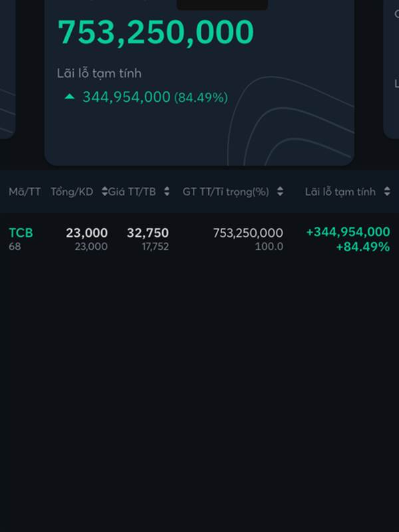Viewport: 399px width, 532px height.
Task: Tap TCB total quantity 23,000
Action: click(x=87, y=233)
